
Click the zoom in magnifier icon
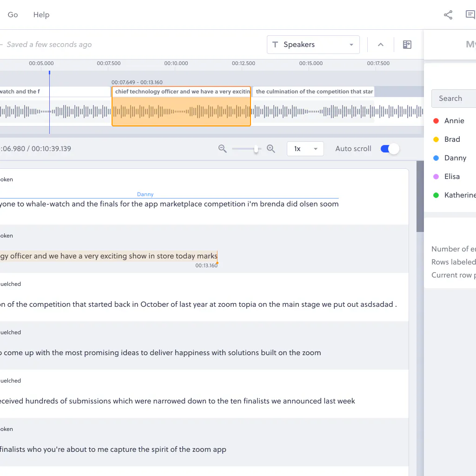271,149
